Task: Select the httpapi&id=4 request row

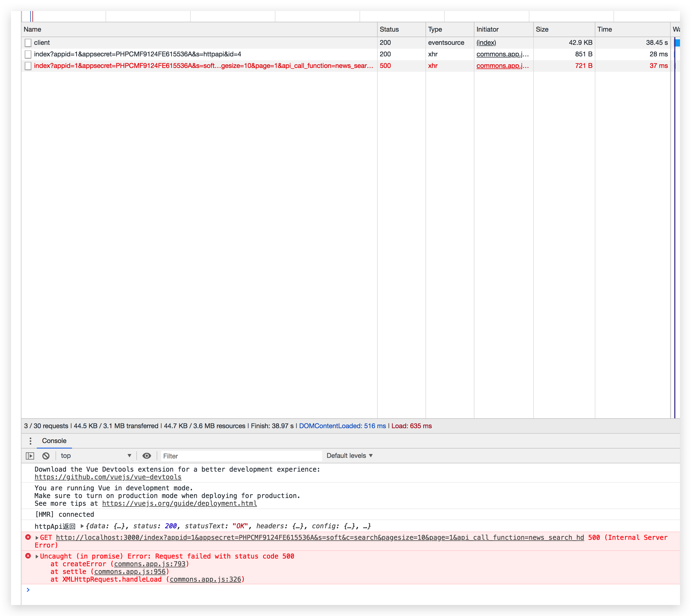Action: pos(350,54)
